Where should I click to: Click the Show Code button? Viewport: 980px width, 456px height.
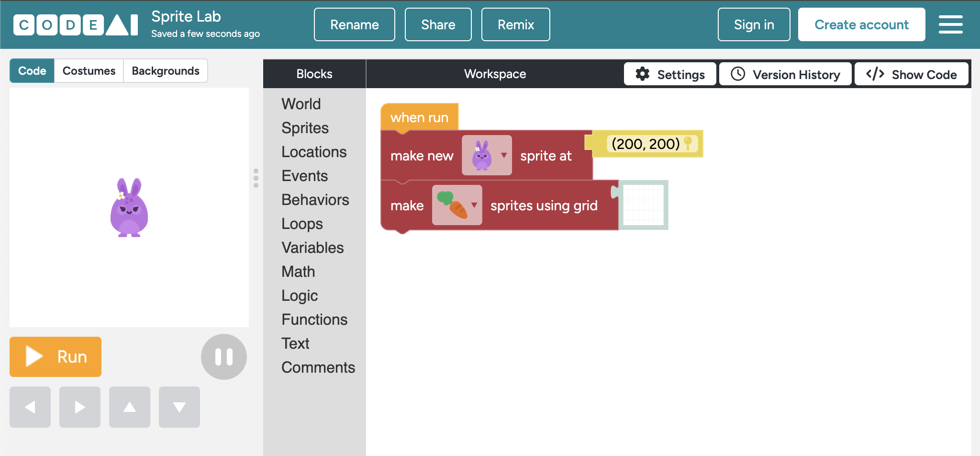tap(912, 74)
